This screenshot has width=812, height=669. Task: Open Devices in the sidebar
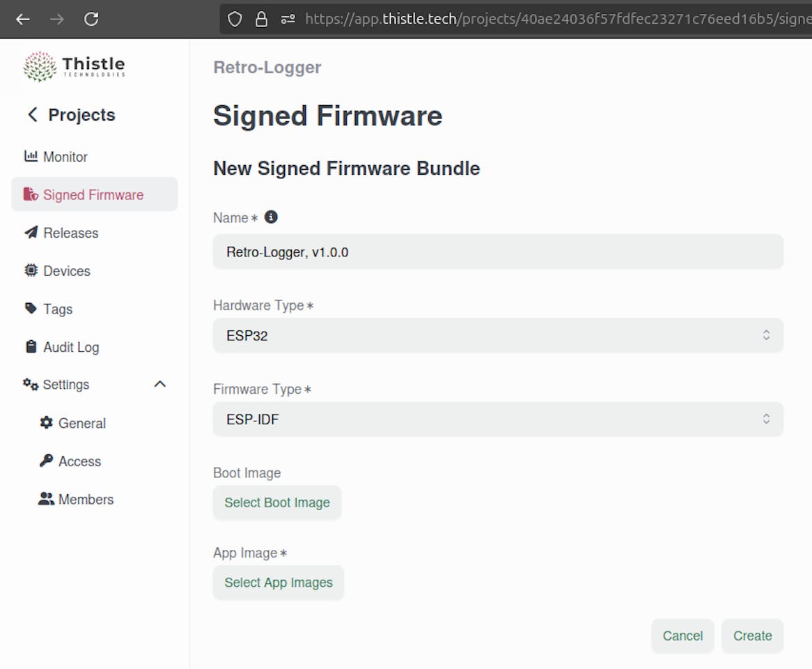pos(66,271)
